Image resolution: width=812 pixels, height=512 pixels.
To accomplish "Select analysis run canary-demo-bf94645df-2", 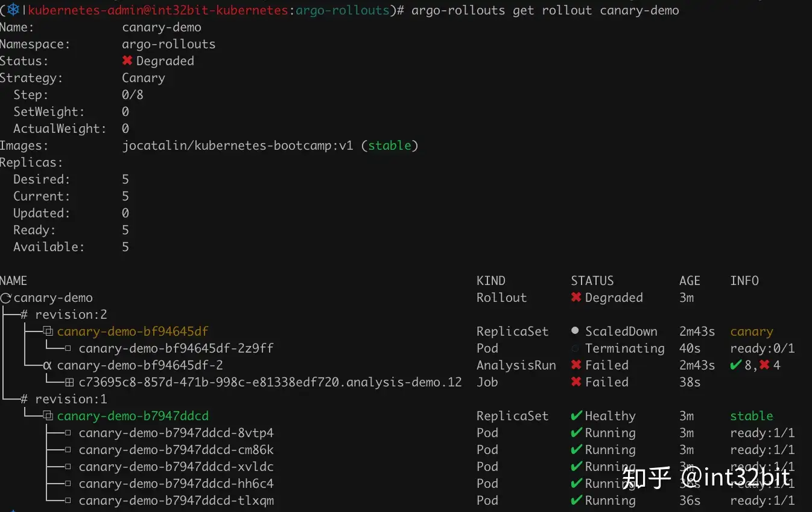I will 140,365.
